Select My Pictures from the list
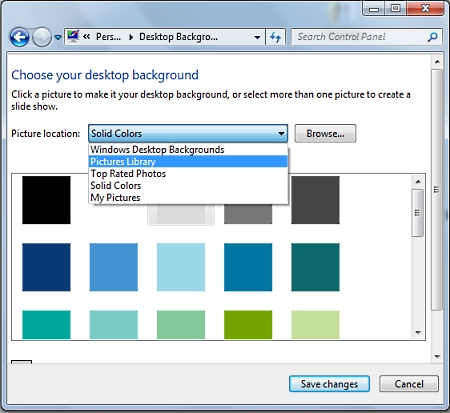450x413 pixels. coord(188,198)
